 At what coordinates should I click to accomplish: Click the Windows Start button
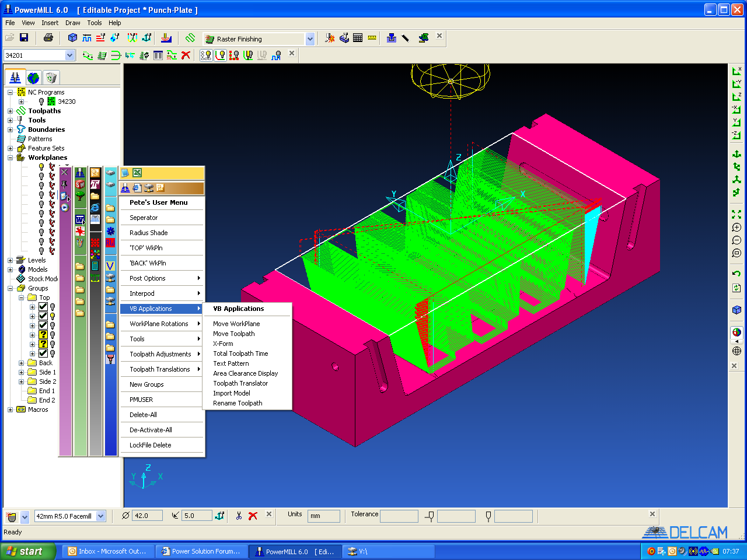point(28,551)
